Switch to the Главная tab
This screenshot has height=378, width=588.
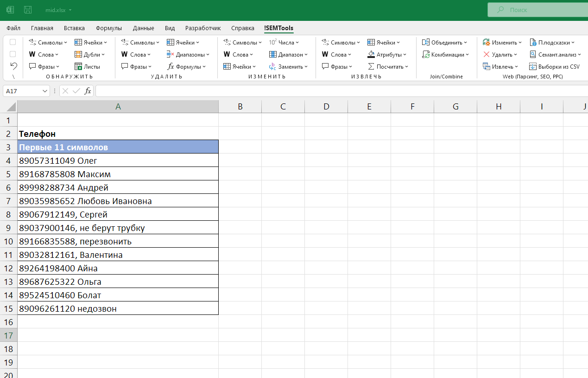[42, 28]
